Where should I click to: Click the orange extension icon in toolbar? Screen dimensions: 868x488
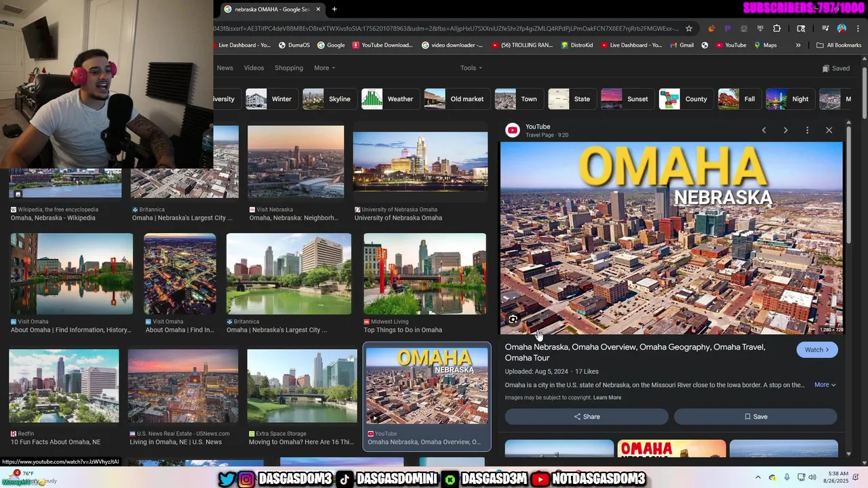click(x=711, y=28)
